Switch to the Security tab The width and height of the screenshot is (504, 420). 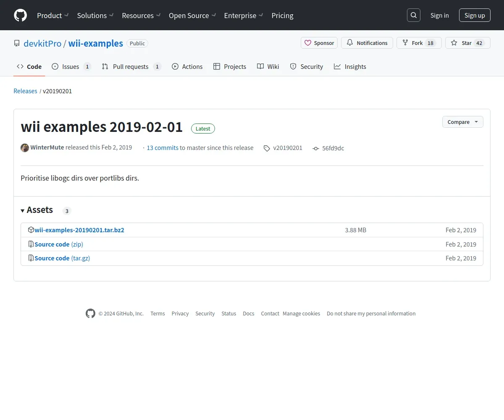[307, 66]
